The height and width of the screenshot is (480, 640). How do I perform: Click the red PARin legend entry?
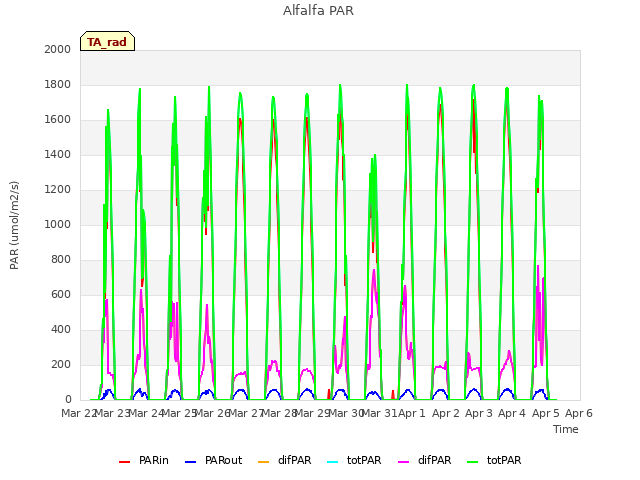tap(144, 460)
